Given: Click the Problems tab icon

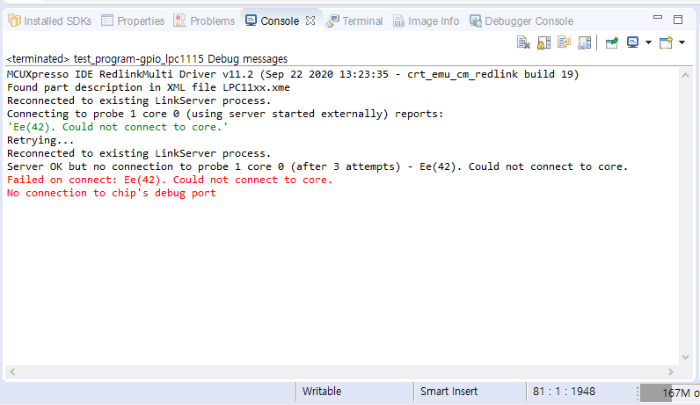Looking at the screenshot, I should [x=179, y=21].
